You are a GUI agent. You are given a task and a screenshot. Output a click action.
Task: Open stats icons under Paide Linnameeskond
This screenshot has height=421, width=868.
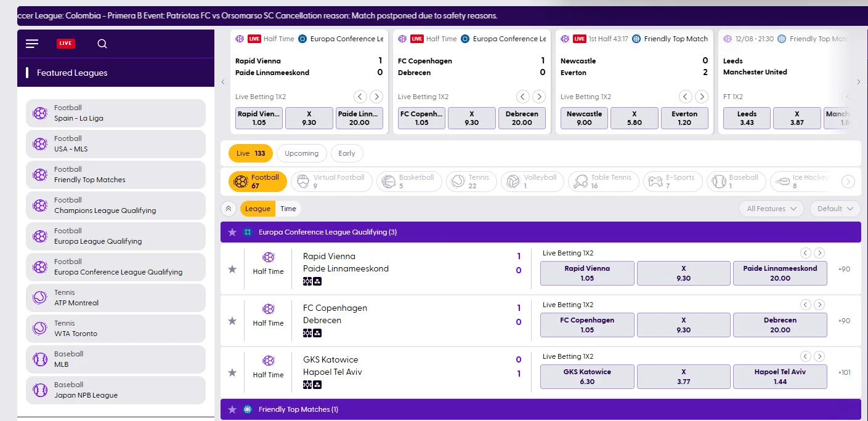312,281
